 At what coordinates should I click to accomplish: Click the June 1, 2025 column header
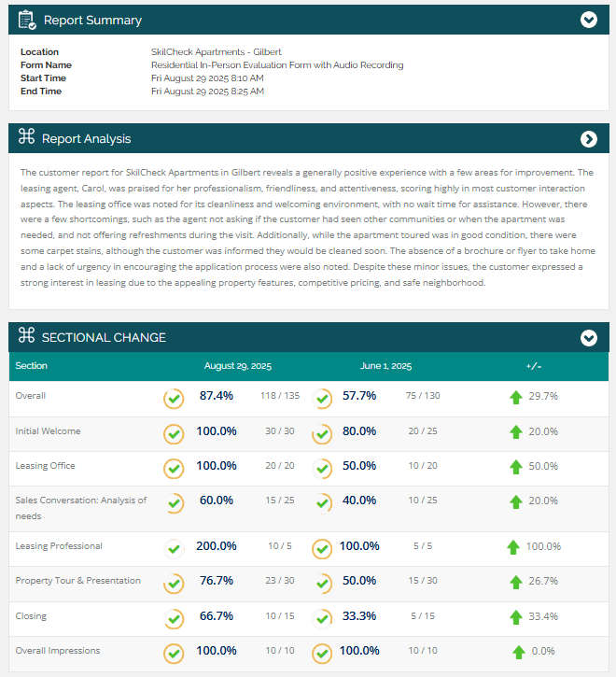(x=385, y=366)
